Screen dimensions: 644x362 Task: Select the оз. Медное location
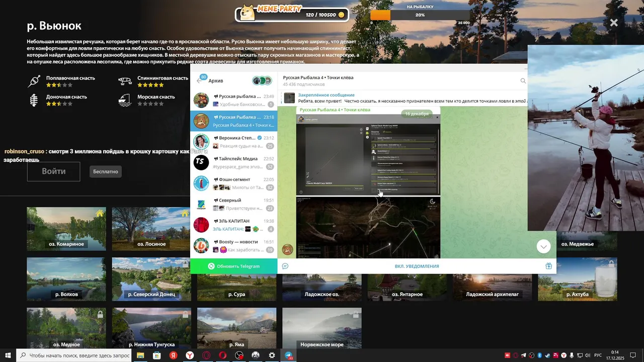(x=66, y=328)
